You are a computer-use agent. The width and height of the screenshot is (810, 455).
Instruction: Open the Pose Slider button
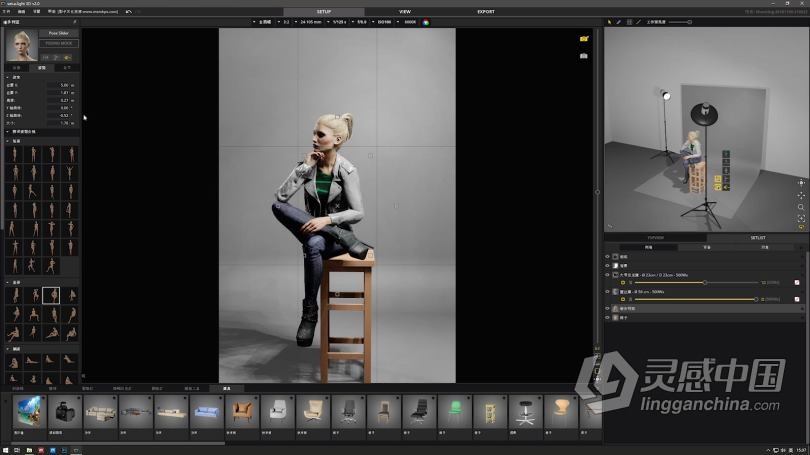pyautogui.click(x=59, y=33)
